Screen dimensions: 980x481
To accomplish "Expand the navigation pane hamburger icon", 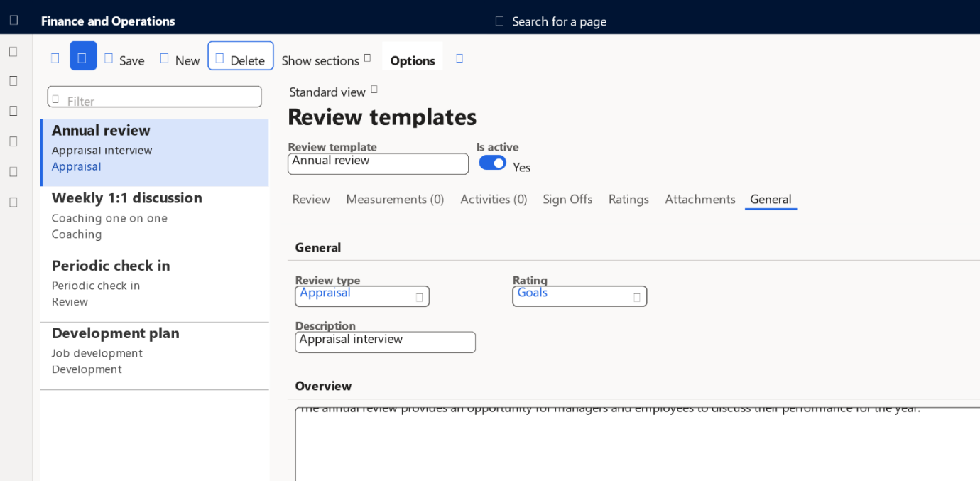I will point(13,51).
